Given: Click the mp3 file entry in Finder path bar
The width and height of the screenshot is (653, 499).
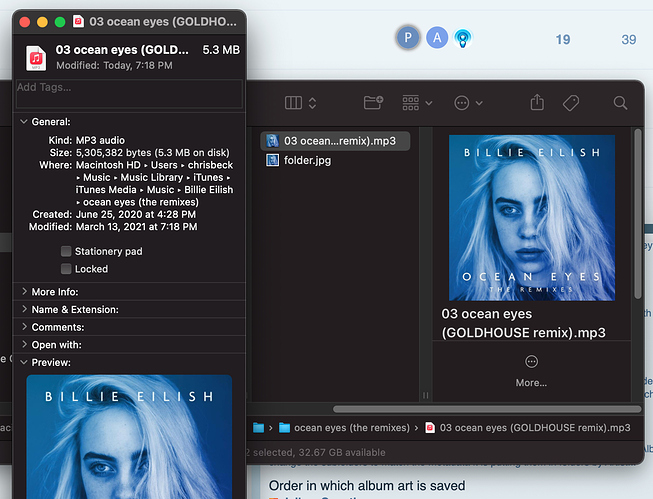Looking at the screenshot, I should [x=528, y=428].
